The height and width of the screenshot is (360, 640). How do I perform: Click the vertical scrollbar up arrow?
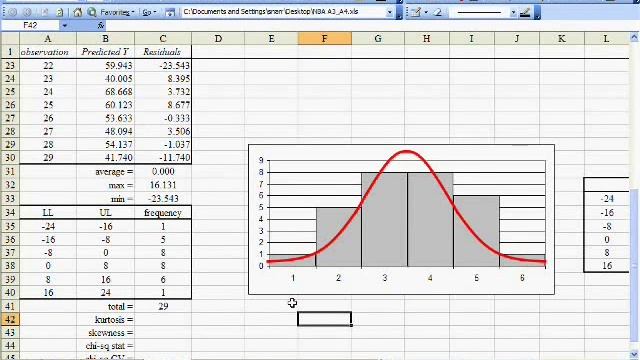pos(634,38)
